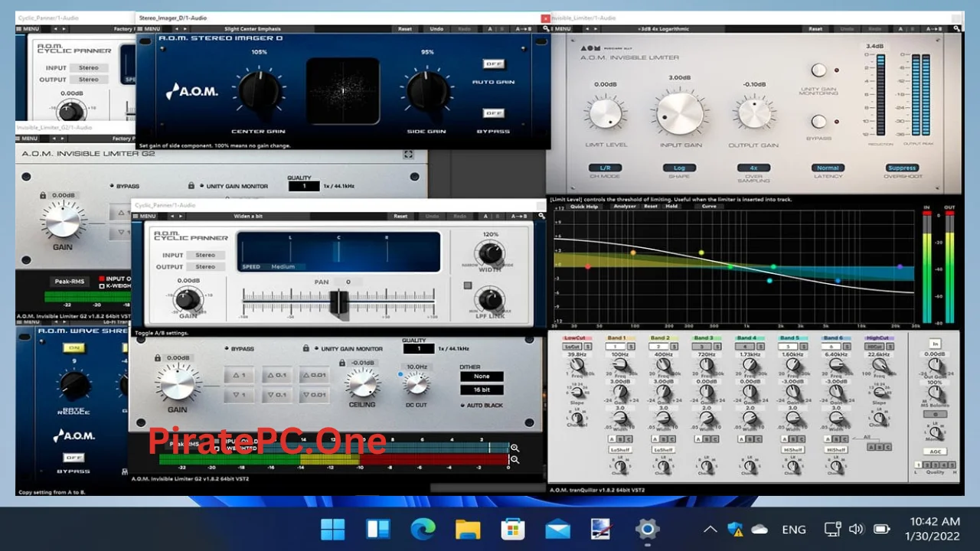Screen dimensions: 980x551
Task: Click Reset in Stereo Imager D header
Action: click(x=405, y=29)
